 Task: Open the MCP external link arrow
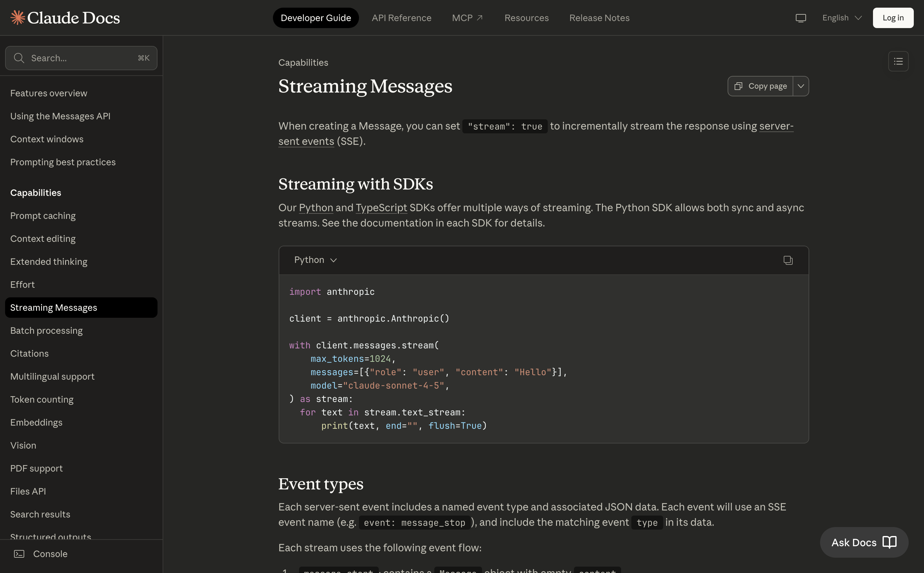pos(480,18)
